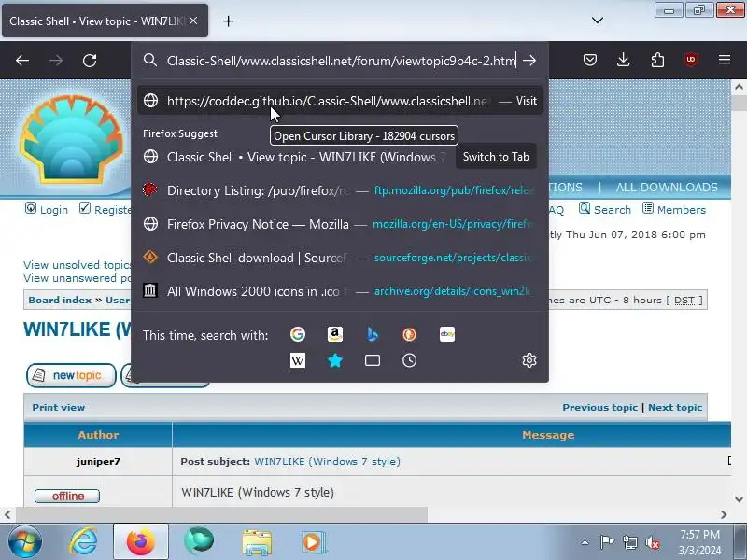
Task: Search with Bing this time
Action: coord(373,334)
